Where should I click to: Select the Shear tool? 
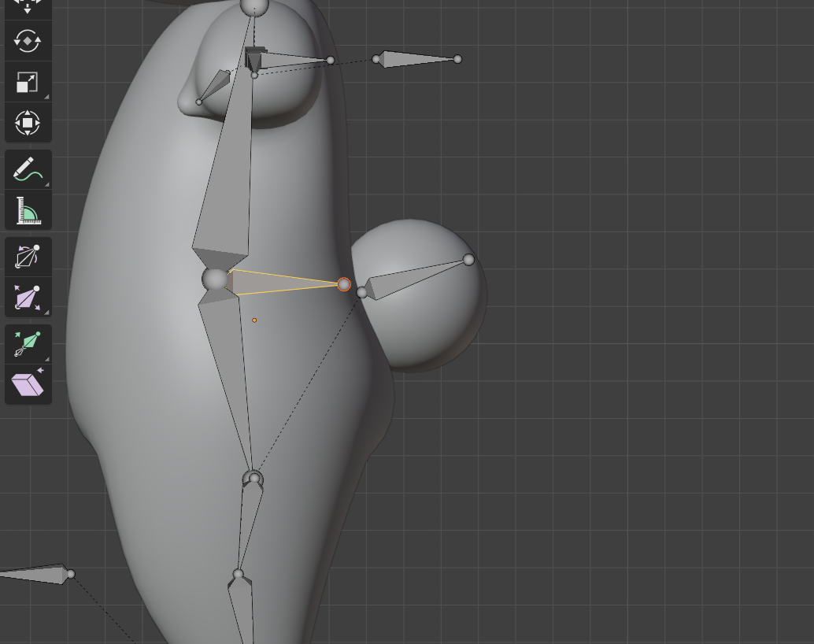[28, 385]
